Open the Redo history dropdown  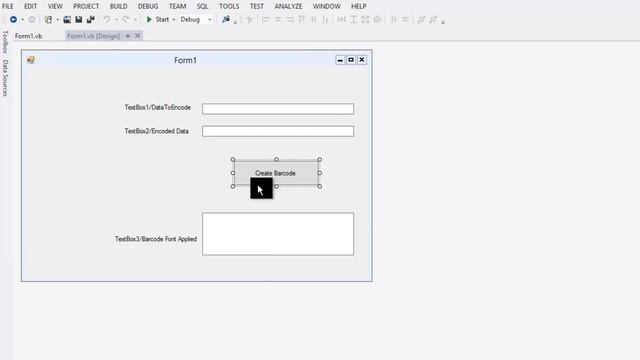[135, 20]
